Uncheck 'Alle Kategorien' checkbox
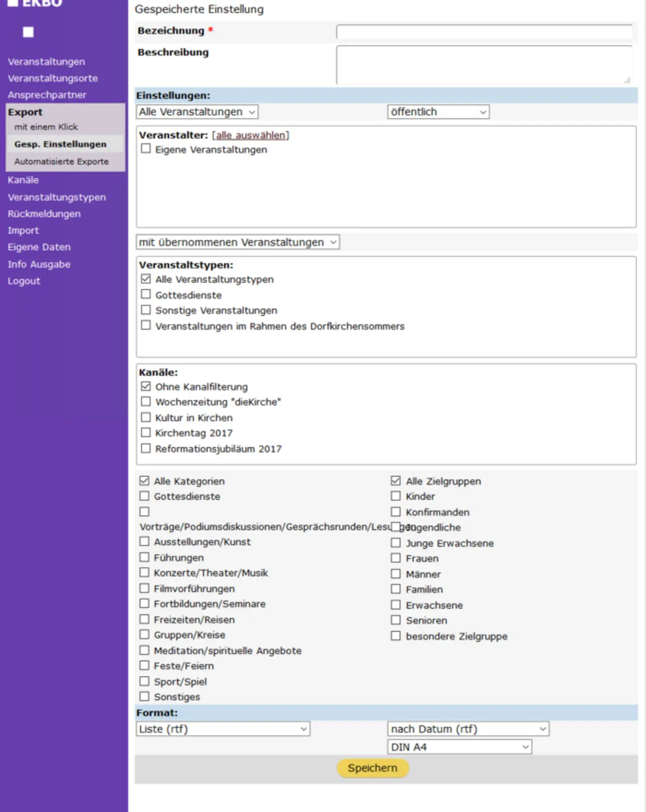The height and width of the screenshot is (812, 646). (x=144, y=480)
